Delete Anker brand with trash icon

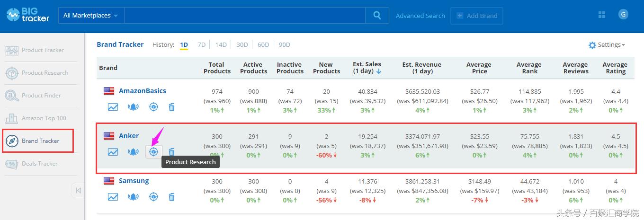pyautogui.click(x=172, y=152)
